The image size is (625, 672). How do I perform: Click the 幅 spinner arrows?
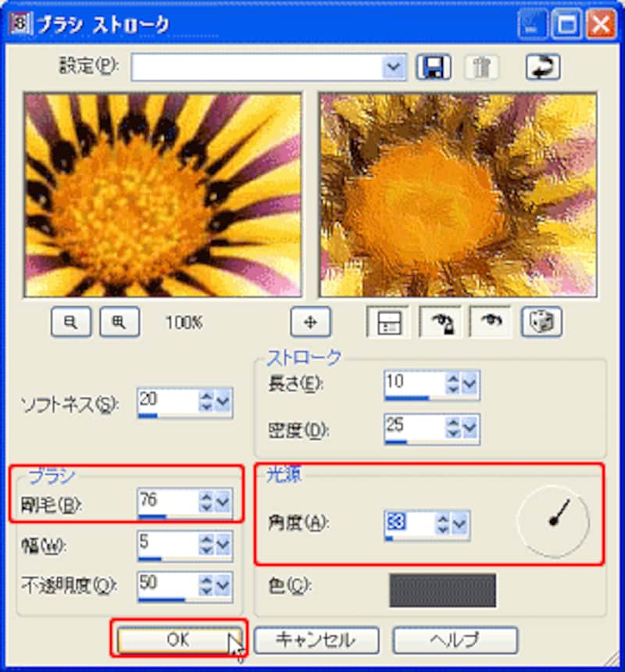click(x=206, y=545)
